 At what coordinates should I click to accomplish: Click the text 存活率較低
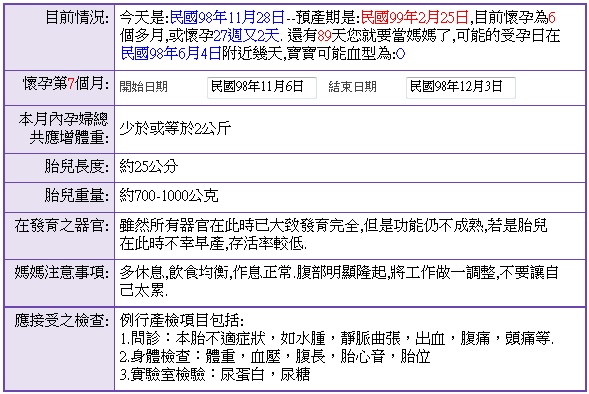pos(268,244)
